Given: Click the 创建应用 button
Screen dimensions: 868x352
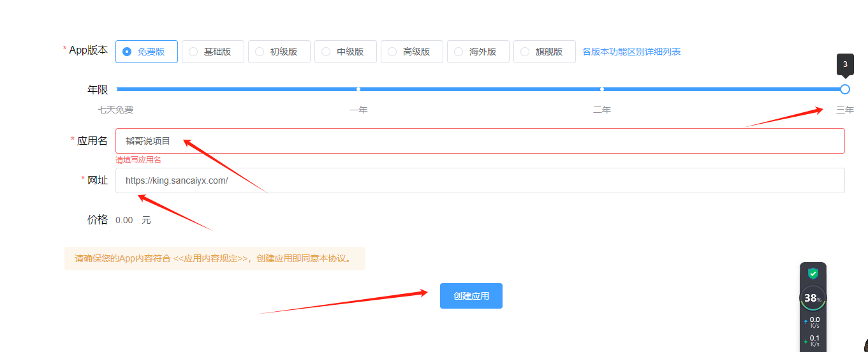Looking at the screenshot, I should (471, 296).
